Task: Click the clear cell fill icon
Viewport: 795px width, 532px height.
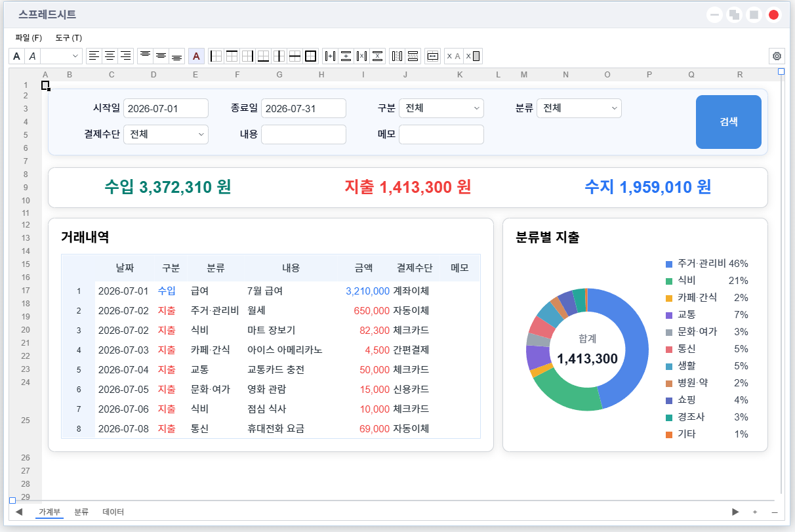Action: (x=473, y=56)
